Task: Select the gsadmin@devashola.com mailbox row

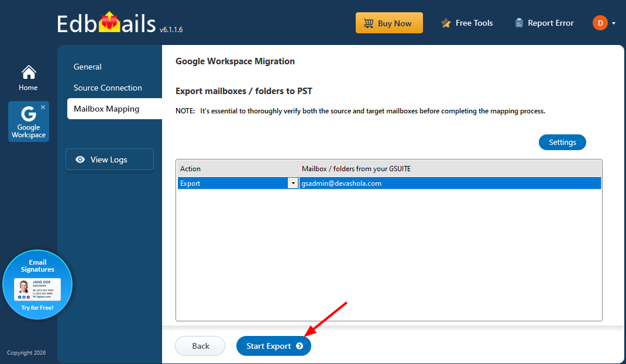Action: point(389,183)
